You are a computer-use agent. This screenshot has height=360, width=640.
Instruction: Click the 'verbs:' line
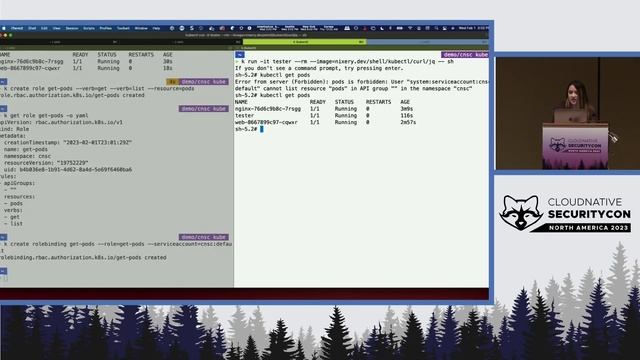[x=13, y=210]
